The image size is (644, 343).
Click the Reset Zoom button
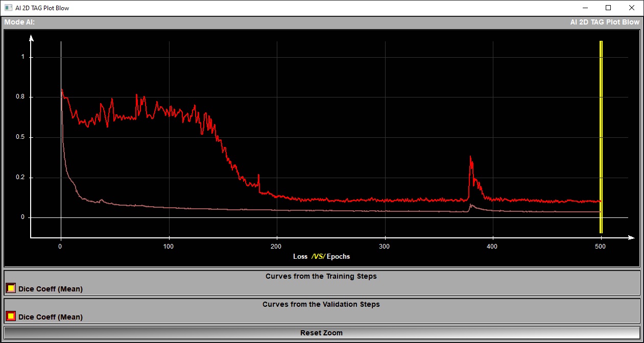(322, 333)
